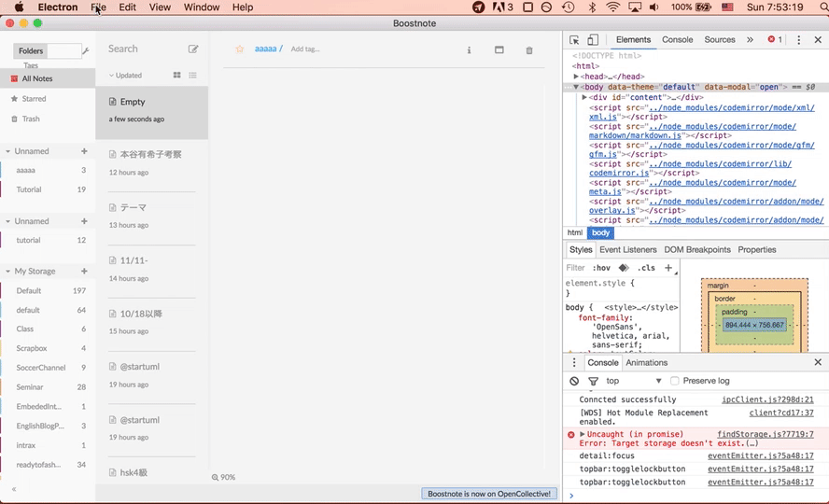Create a new note with the pencil icon
The width and height of the screenshot is (829, 504).
coord(193,49)
